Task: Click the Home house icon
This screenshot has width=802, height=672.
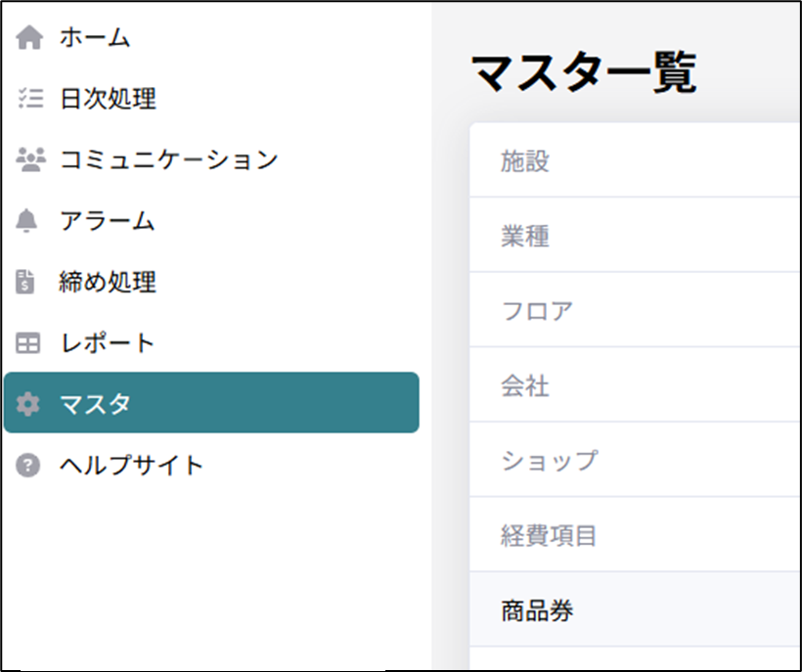Action: click(29, 38)
